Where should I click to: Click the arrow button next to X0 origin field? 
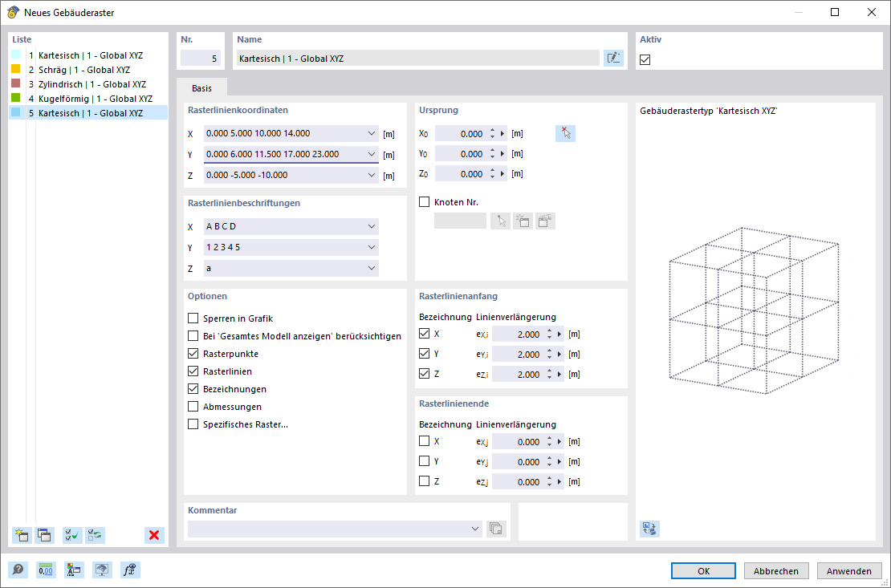tap(502, 134)
